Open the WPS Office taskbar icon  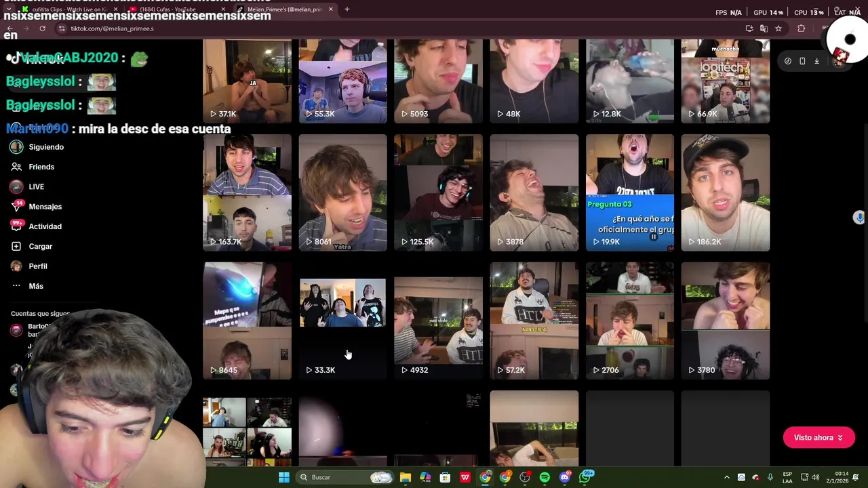coord(465,477)
